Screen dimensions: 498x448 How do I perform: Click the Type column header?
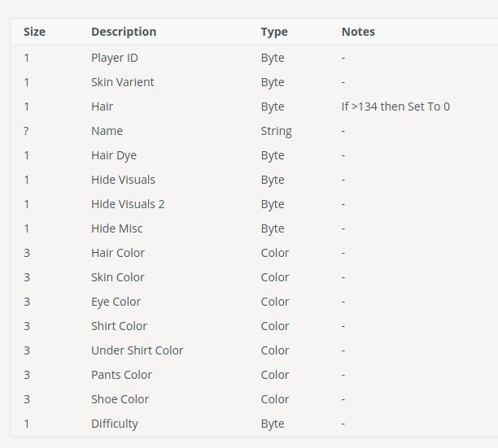coord(274,32)
